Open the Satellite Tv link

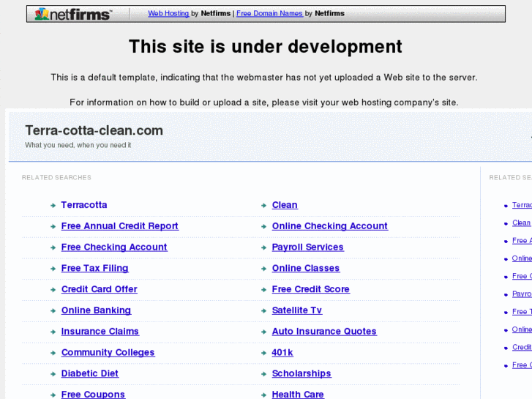(x=297, y=310)
